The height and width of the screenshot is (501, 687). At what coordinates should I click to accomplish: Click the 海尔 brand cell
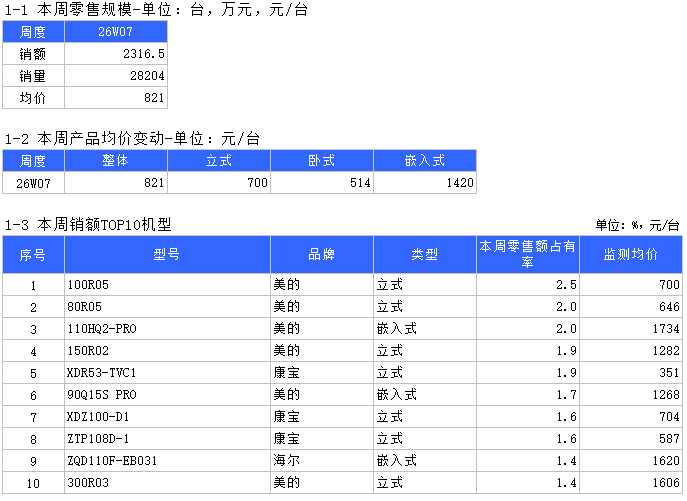tap(322, 461)
